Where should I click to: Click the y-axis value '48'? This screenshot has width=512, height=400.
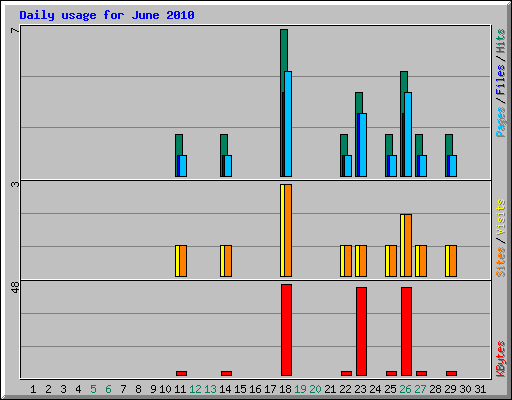(15, 287)
